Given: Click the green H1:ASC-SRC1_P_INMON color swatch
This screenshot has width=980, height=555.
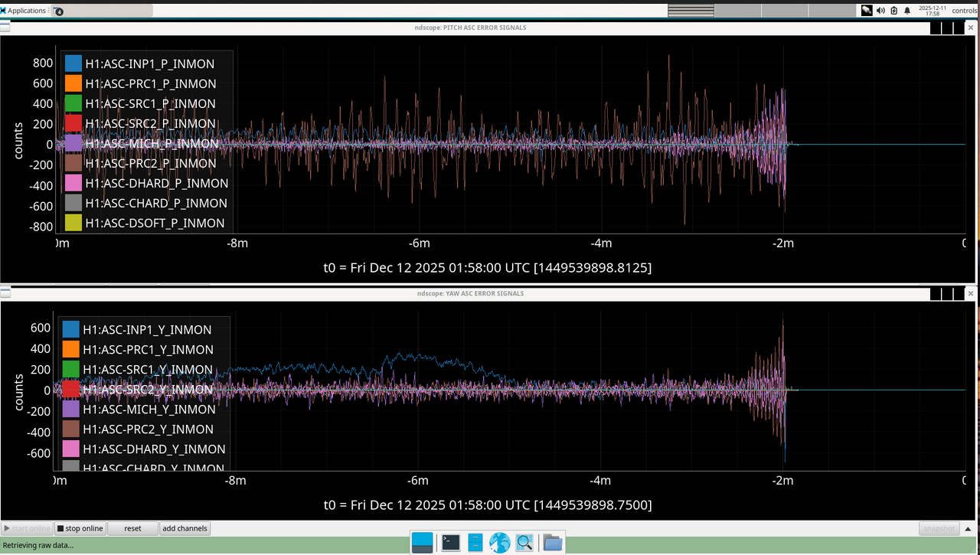Looking at the screenshot, I should (73, 103).
